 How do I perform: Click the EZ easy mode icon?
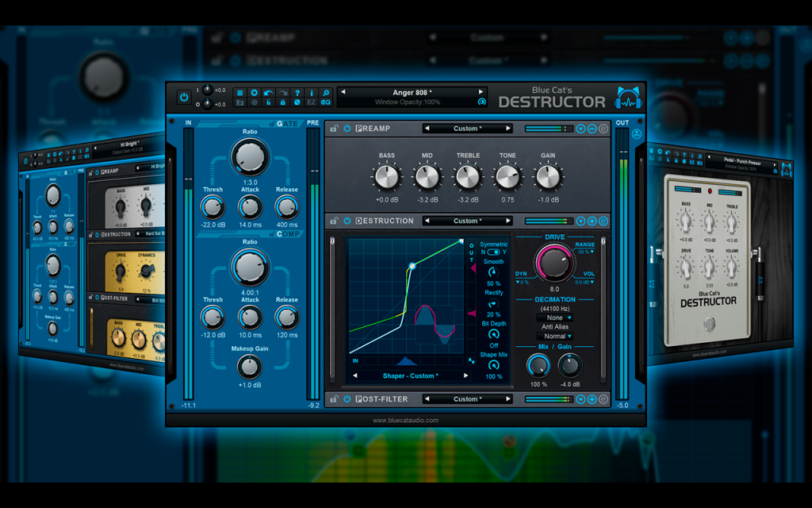click(311, 102)
